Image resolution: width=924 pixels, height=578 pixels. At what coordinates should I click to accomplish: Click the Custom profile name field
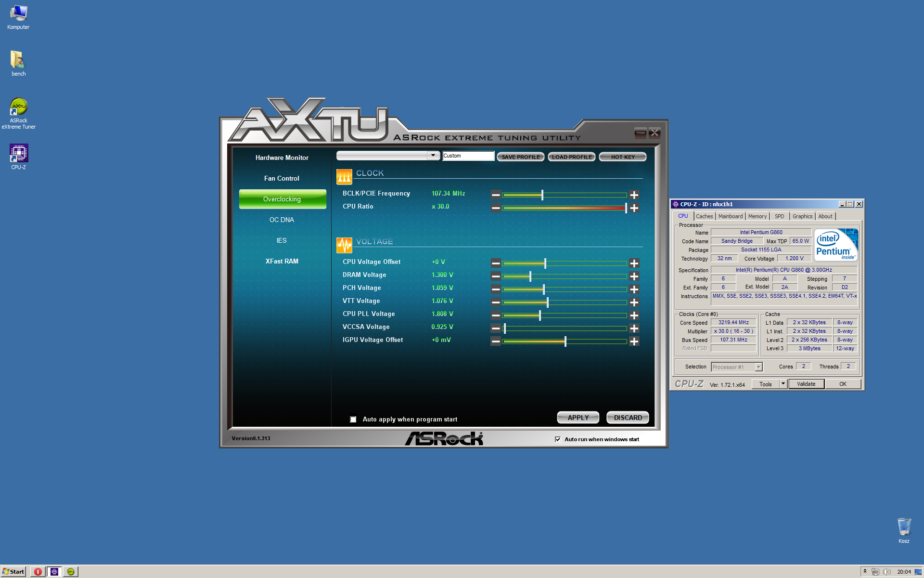pyautogui.click(x=468, y=156)
